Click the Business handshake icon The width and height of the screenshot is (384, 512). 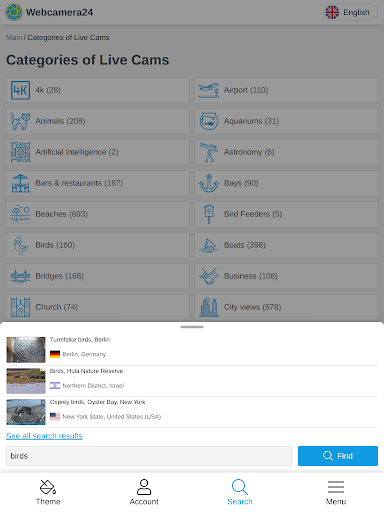209,276
